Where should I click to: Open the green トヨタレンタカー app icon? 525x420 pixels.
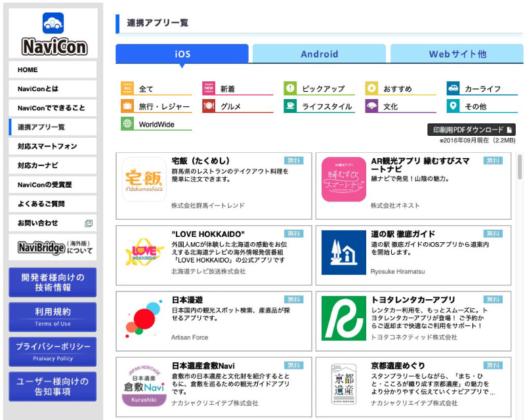coord(343,318)
